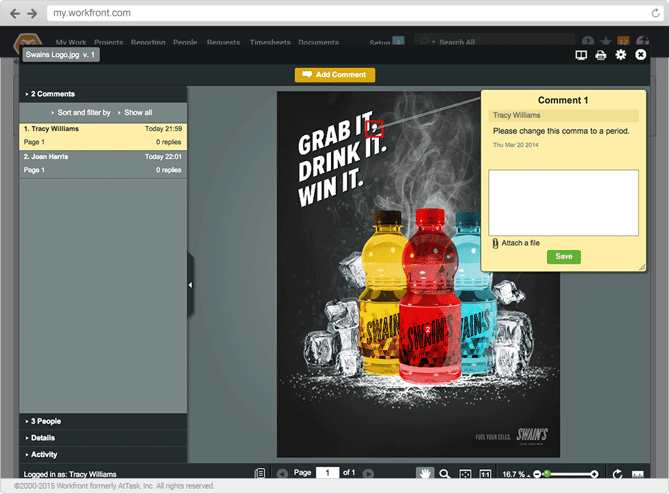Image resolution: width=669 pixels, height=494 pixels.
Task: Click the Add Comment button
Action: point(335,75)
